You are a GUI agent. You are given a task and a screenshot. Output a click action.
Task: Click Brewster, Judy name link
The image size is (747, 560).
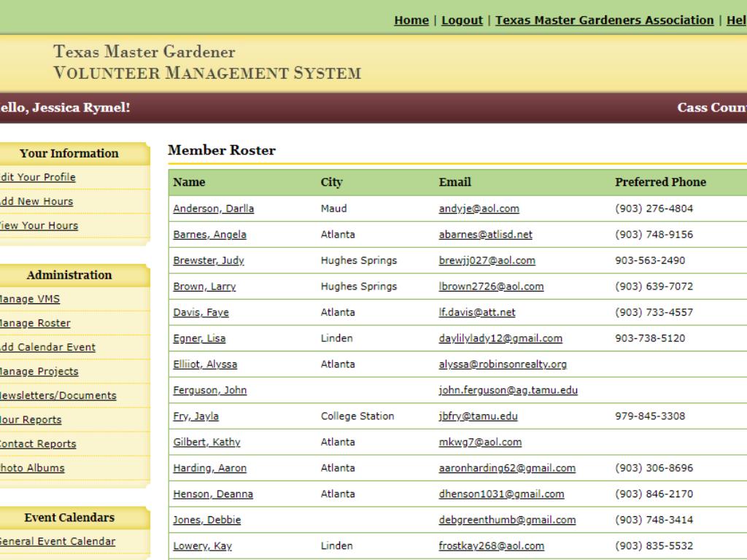[x=208, y=260]
